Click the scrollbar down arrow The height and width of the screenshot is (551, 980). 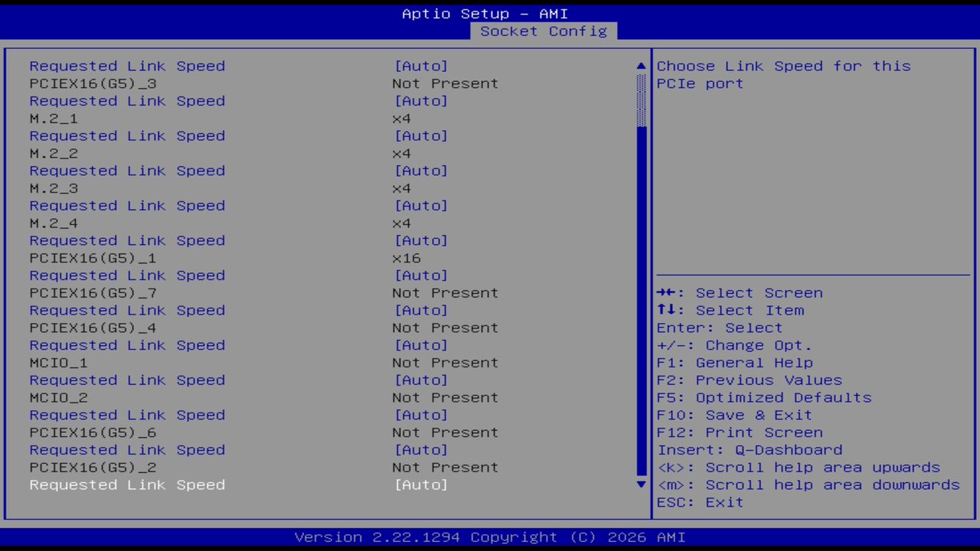[640, 484]
